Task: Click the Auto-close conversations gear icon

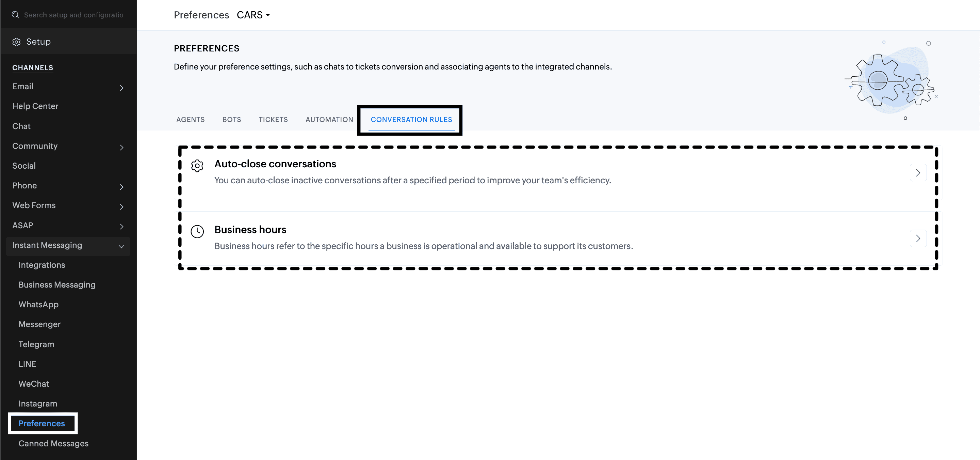Action: click(x=197, y=166)
